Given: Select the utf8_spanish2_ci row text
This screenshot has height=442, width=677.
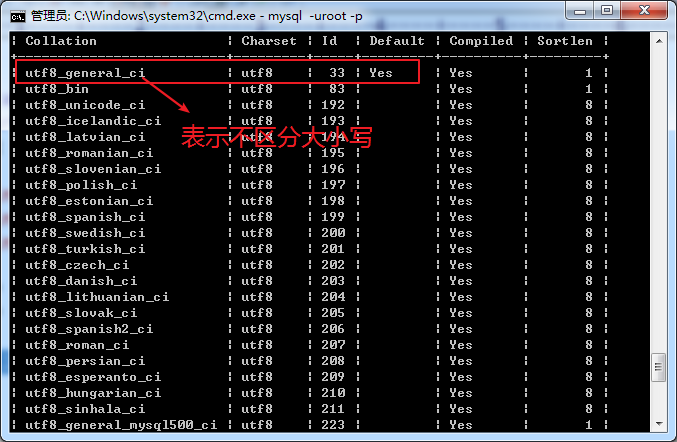Looking at the screenshot, I should (89, 329).
